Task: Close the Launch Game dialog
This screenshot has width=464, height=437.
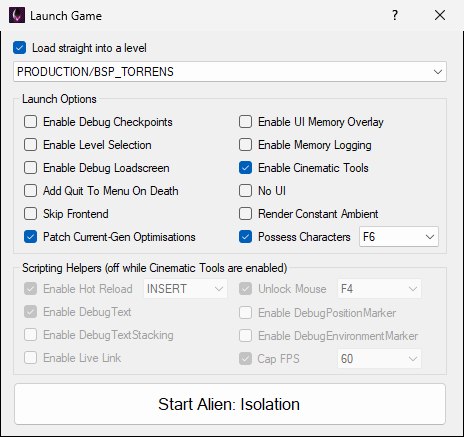Action: [x=440, y=15]
